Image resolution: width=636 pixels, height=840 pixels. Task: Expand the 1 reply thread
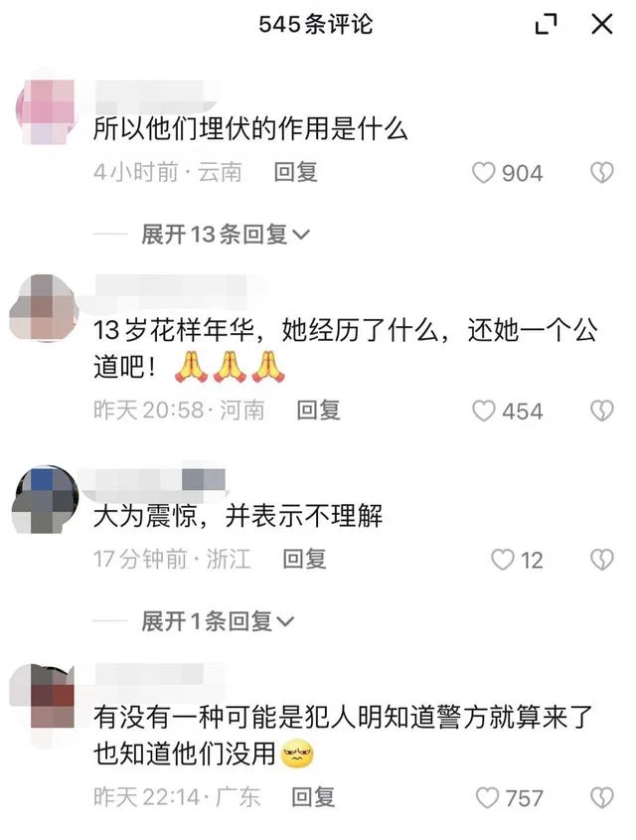218,621
